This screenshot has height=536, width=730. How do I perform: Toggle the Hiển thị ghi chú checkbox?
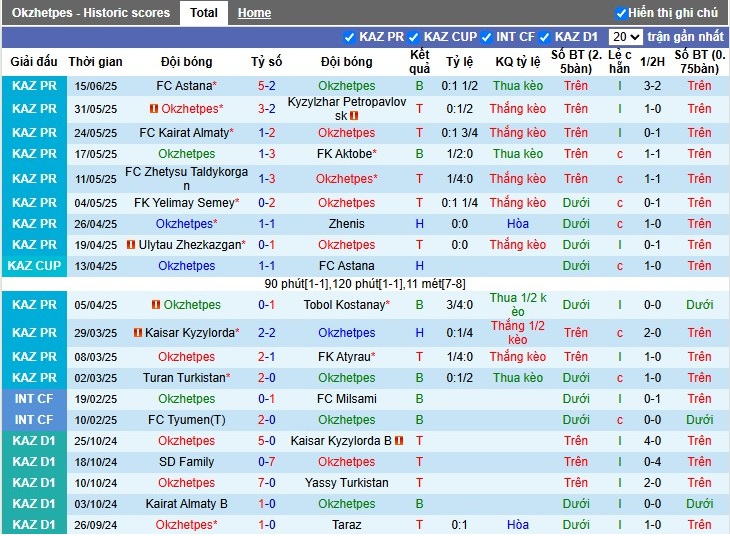point(621,13)
